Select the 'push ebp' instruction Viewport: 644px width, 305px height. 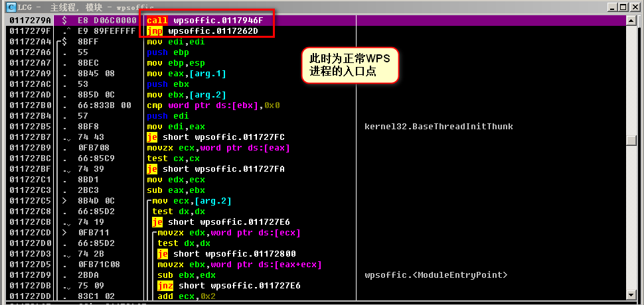point(167,52)
